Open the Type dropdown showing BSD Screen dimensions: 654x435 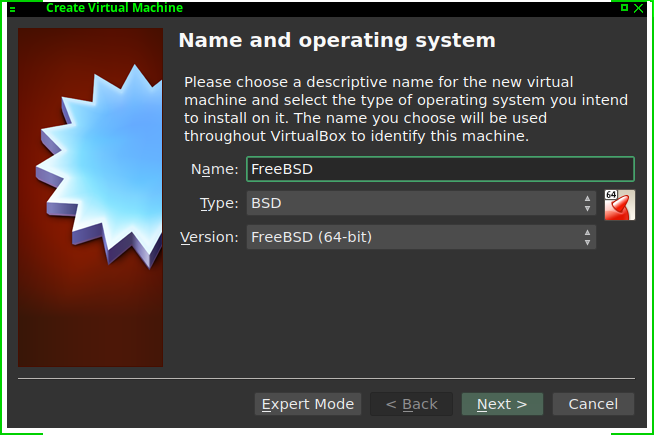[421, 203]
